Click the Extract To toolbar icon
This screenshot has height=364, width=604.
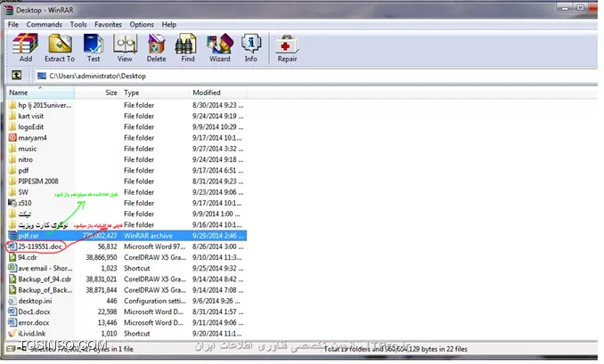coord(60,48)
